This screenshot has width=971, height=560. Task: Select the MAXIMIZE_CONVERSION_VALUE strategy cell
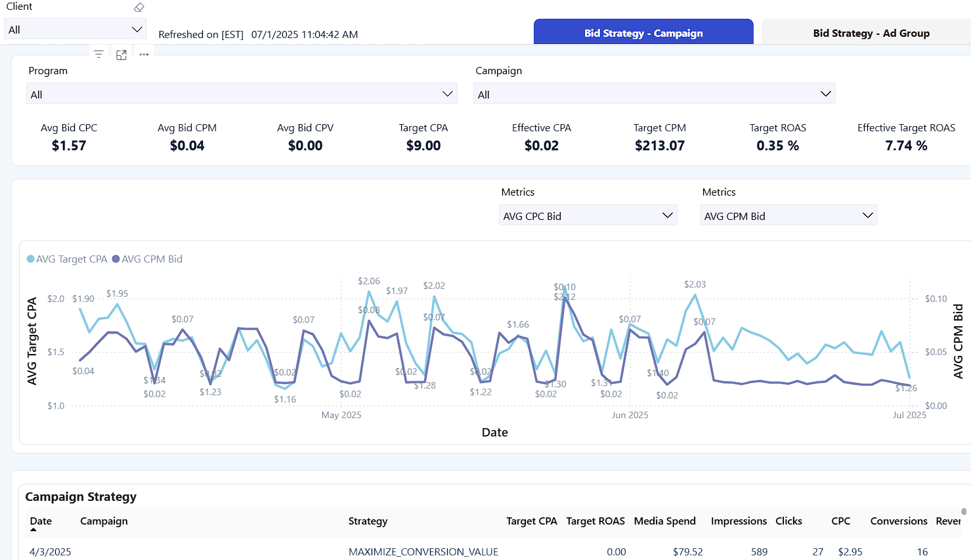[423, 551]
